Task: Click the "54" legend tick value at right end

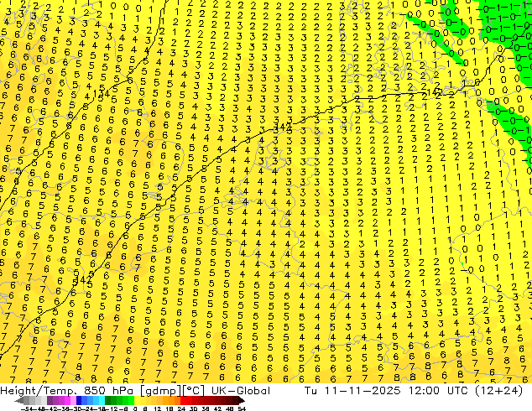Action: (x=242, y=409)
